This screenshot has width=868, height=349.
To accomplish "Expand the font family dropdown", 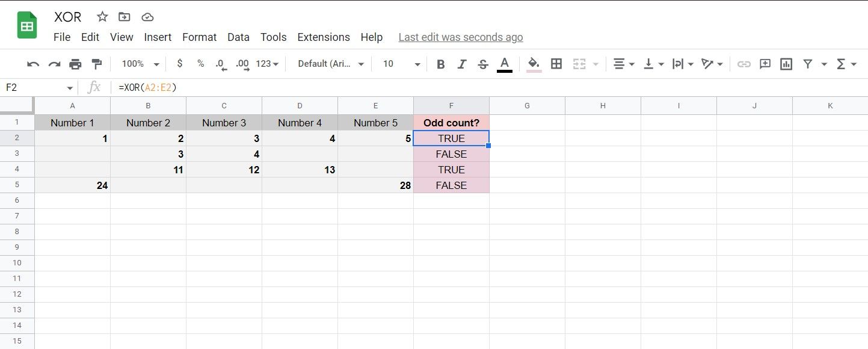I will [x=331, y=64].
